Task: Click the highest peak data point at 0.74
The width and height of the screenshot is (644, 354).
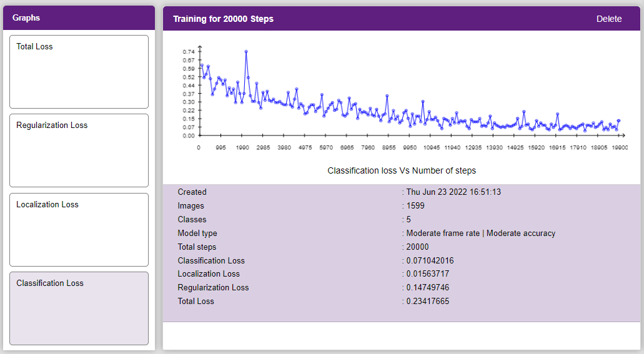Action: click(x=246, y=52)
